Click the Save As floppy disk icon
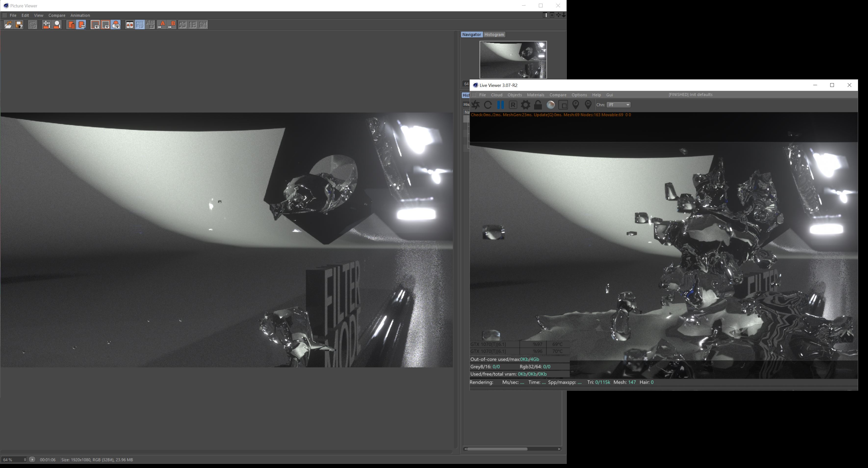Screen dimensions: 868x468 pos(19,25)
